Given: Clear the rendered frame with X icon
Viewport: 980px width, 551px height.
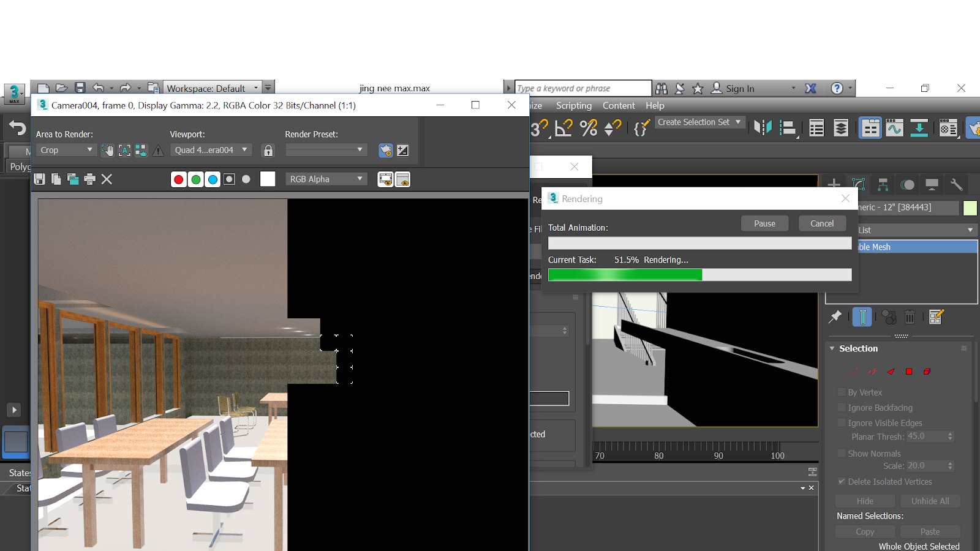Looking at the screenshot, I should [107, 179].
